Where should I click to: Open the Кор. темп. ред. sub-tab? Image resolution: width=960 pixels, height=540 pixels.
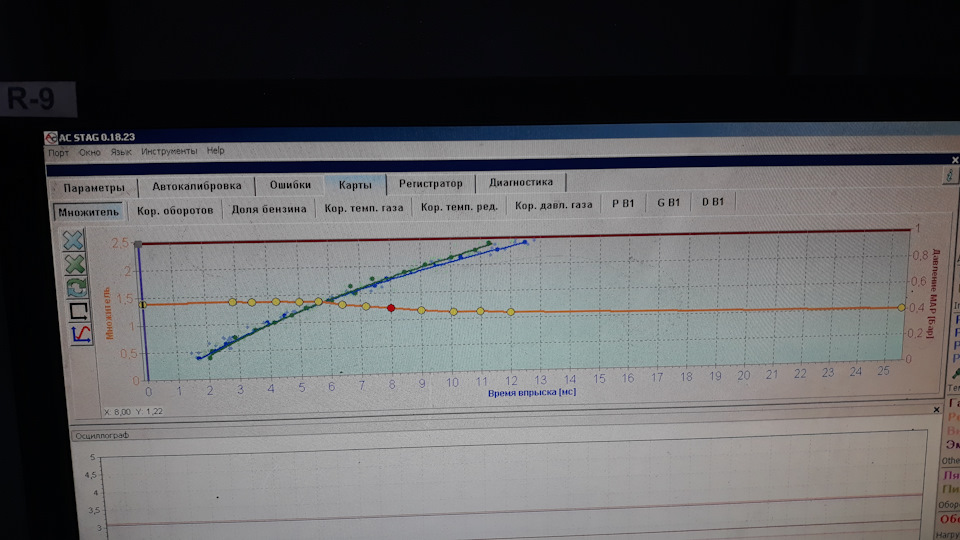459,206
